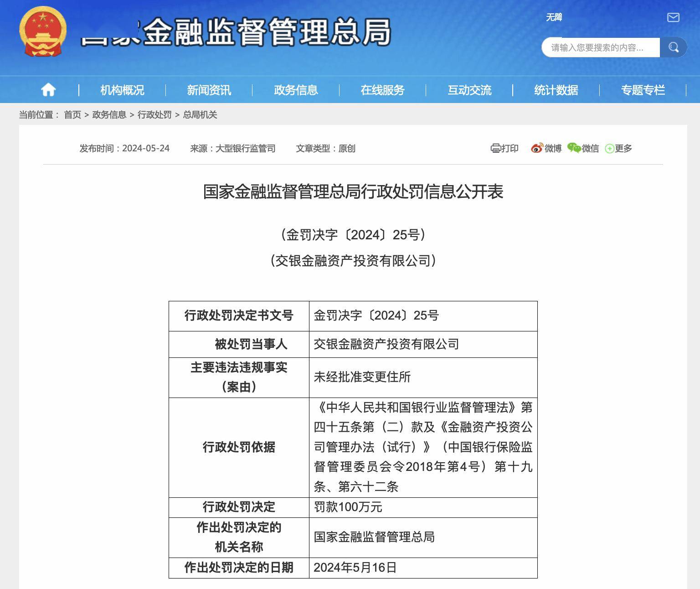Select publish date 2024-05-24 text
This screenshot has height=589, width=700.
point(146,148)
